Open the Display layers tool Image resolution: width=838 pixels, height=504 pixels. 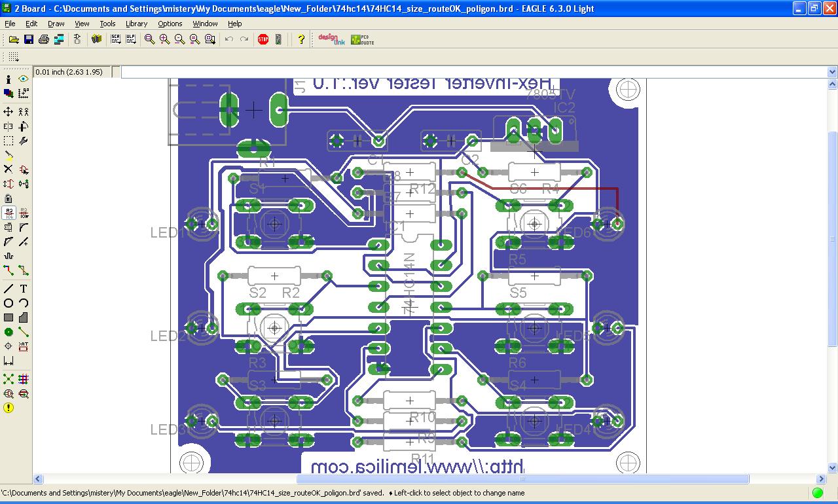tap(9, 94)
